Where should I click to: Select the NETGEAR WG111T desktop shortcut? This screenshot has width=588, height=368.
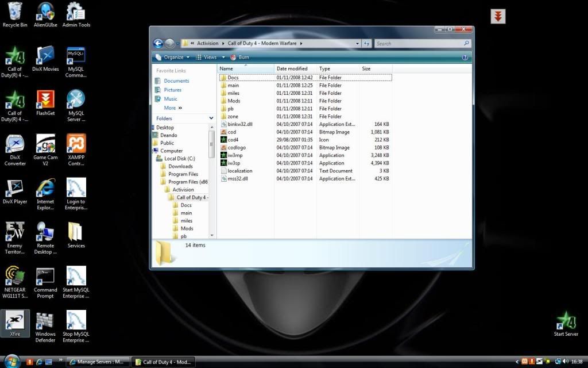point(15,283)
